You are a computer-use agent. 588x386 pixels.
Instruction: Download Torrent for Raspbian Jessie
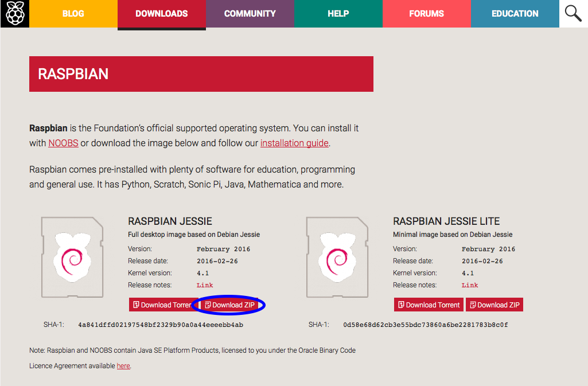tap(163, 305)
